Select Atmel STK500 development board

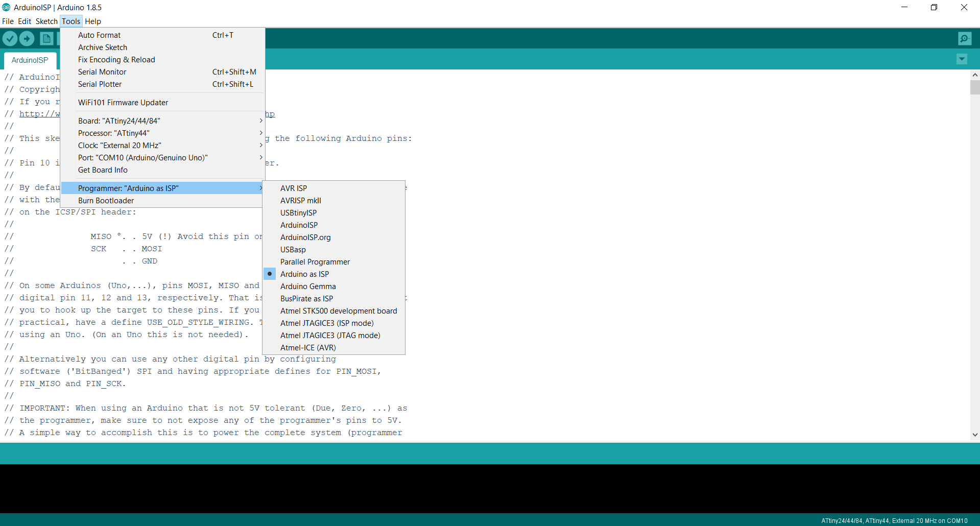pos(334,311)
